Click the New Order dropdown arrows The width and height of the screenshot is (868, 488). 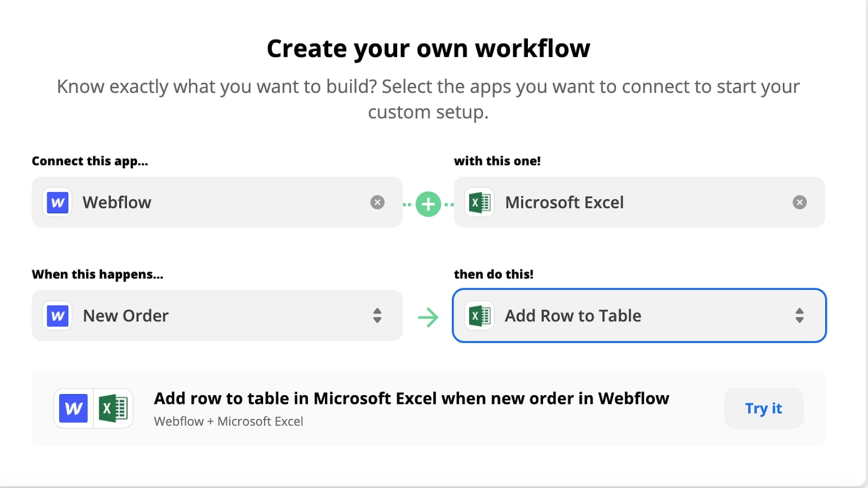[378, 315]
